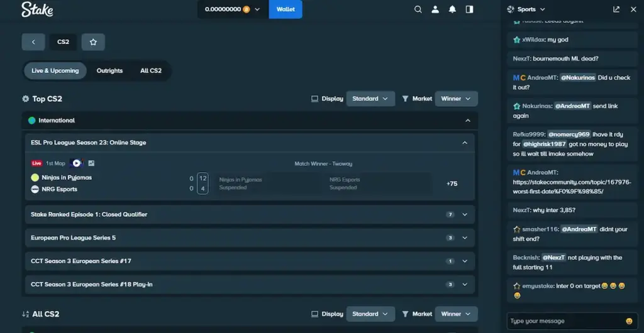
Task: Favorite CS2 with the star button
Action: (93, 42)
